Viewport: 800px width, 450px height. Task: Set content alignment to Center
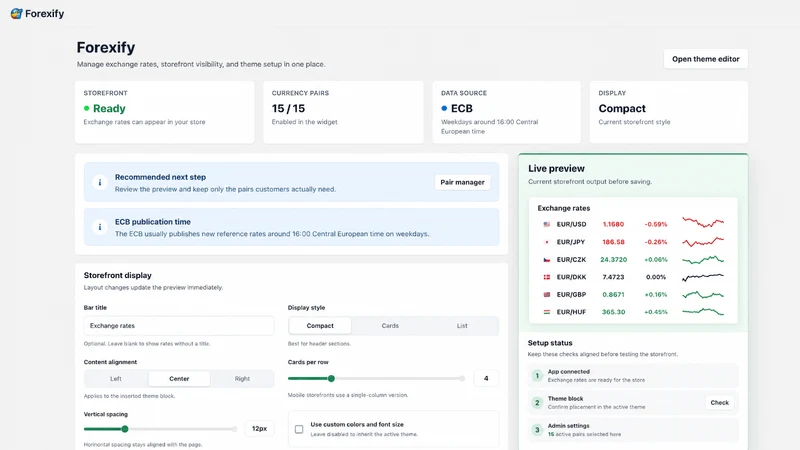tap(179, 379)
